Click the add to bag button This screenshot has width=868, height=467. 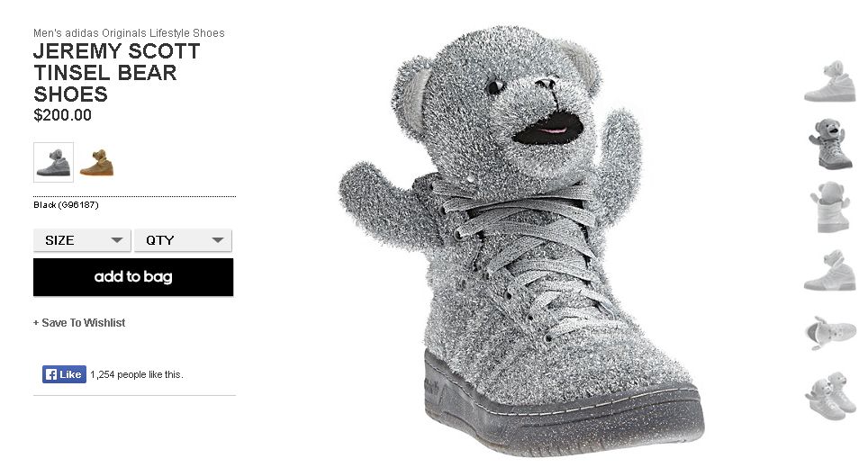(x=133, y=277)
